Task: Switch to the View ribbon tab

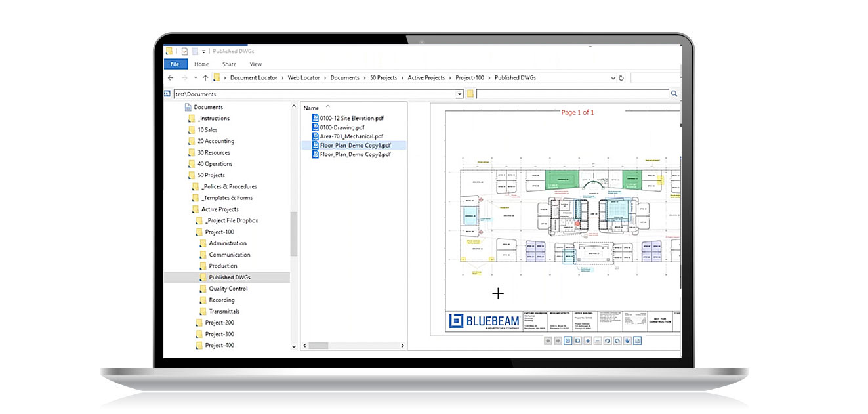Action: point(255,64)
